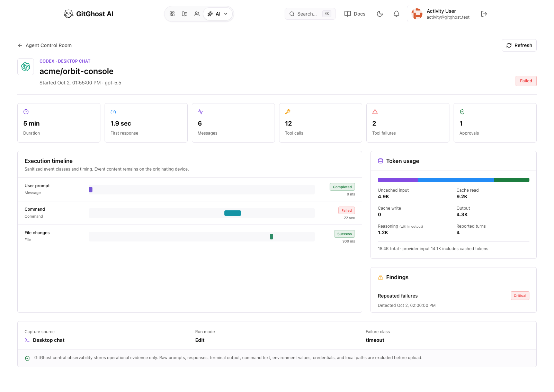The height and width of the screenshot is (392, 554).
Task: Toggle dark mode moon icon
Action: point(380,14)
